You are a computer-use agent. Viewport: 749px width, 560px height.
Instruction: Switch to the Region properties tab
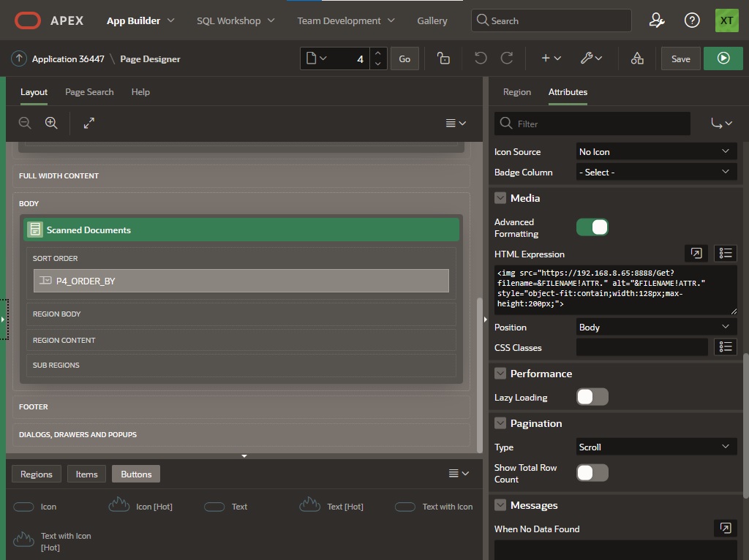click(516, 92)
